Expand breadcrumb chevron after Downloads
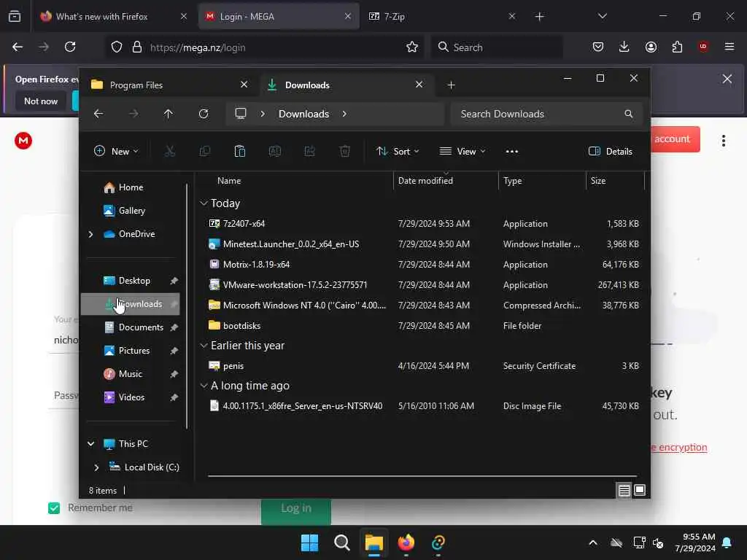This screenshot has width=747, height=560. pyautogui.click(x=344, y=114)
